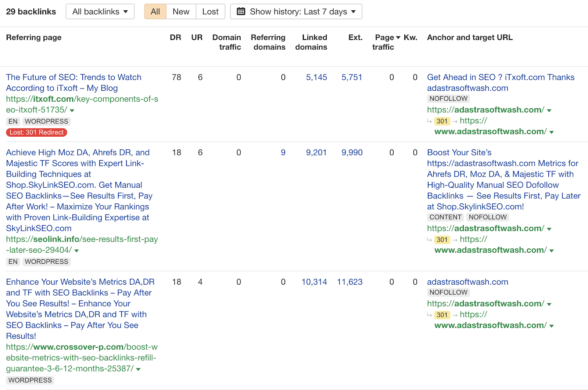The width and height of the screenshot is (588, 390).
Task: Click the EN tag in the seolink.info row
Action: pyautogui.click(x=13, y=261)
